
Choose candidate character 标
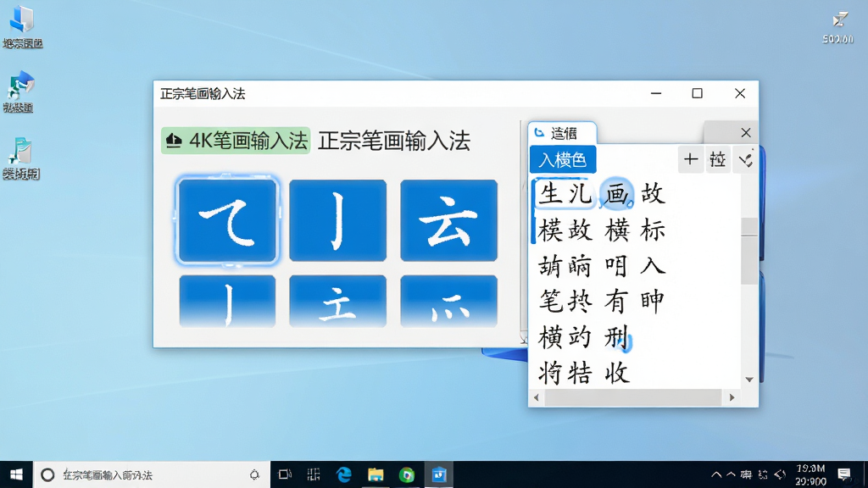tap(653, 230)
